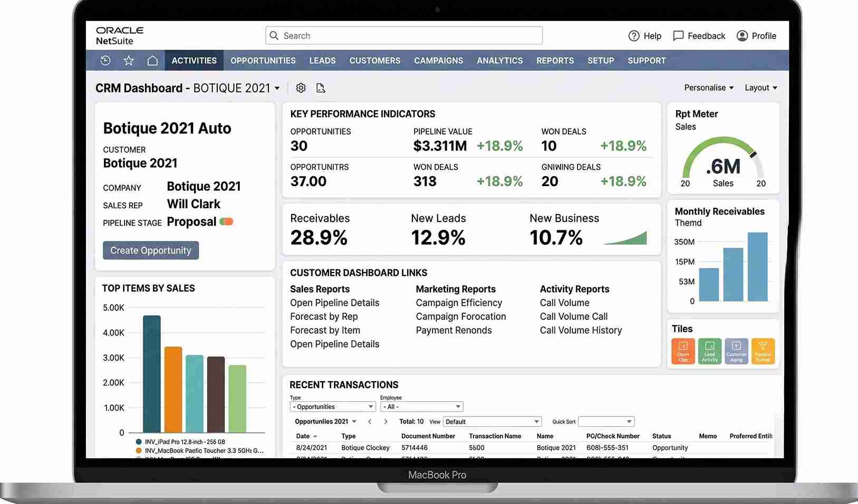858x504 pixels.
Task: Click the Botique Clockey type cell
Action: (365, 448)
